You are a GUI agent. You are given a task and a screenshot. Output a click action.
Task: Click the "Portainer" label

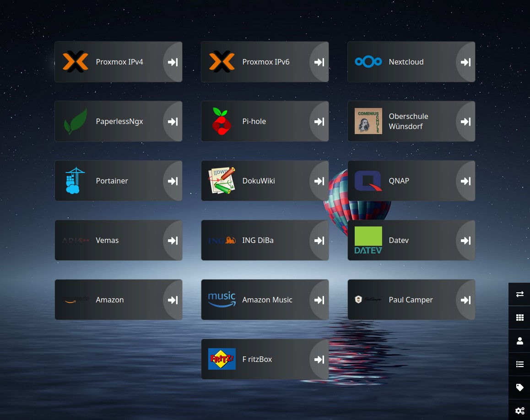click(x=112, y=181)
